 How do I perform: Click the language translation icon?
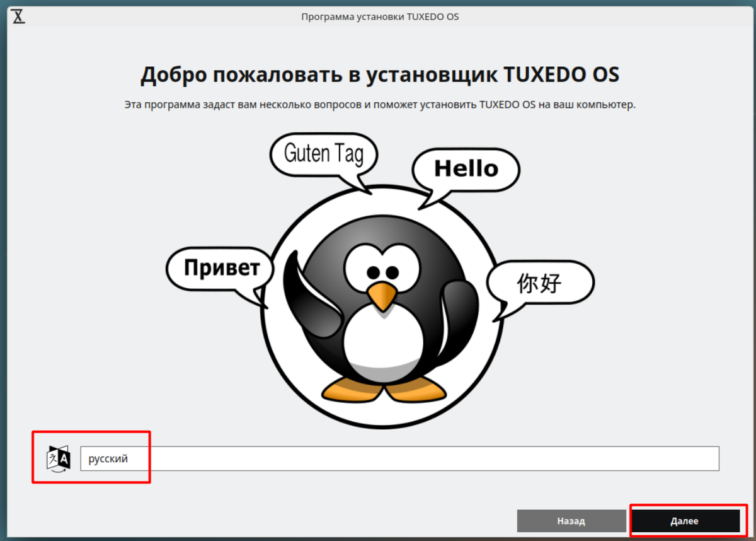(59, 458)
